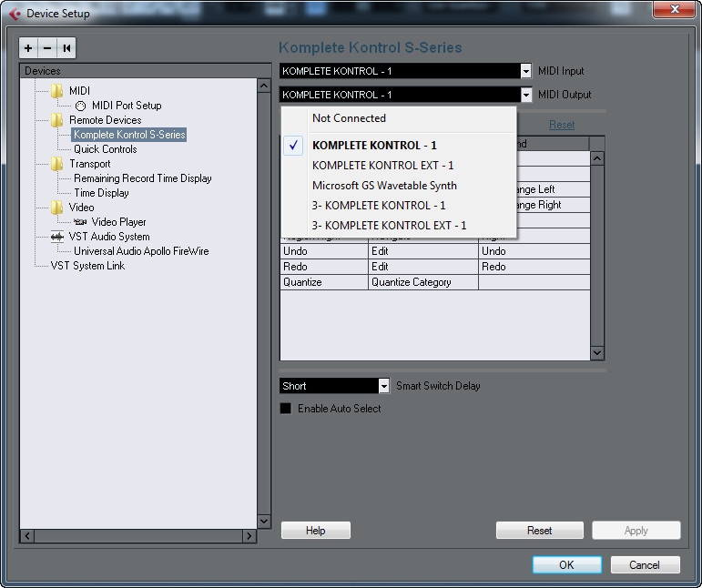702x588 pixels.
Task: Click the minus Remove Device icon
Action: tap(47, 48)
